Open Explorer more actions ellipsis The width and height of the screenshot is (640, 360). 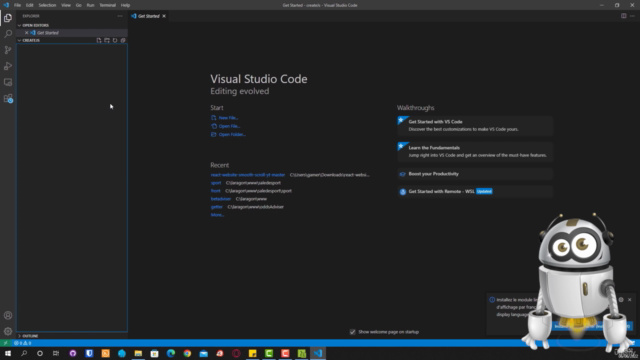(120, 16)
